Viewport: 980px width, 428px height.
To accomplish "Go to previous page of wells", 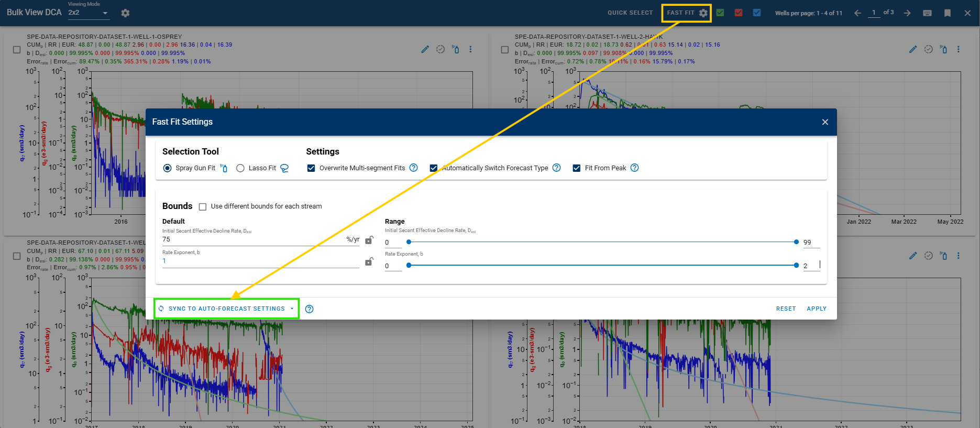I will tap(857, 13).
